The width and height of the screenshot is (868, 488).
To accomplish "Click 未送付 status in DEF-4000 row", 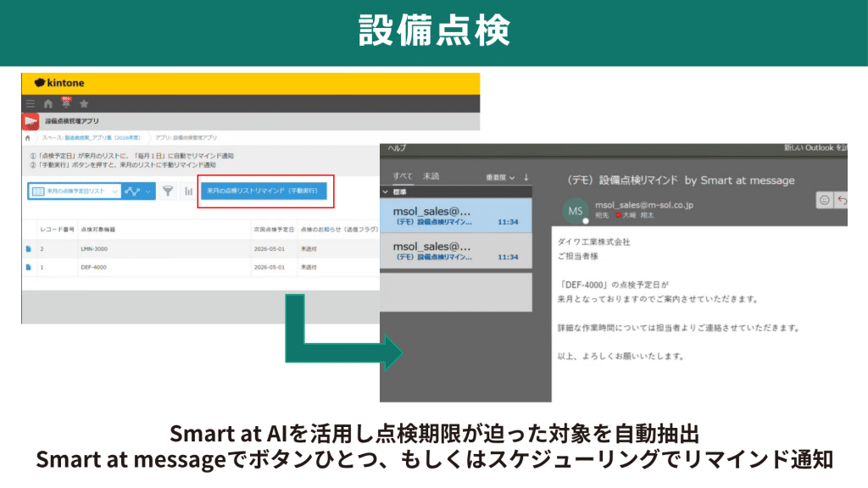I will point(309,267).
